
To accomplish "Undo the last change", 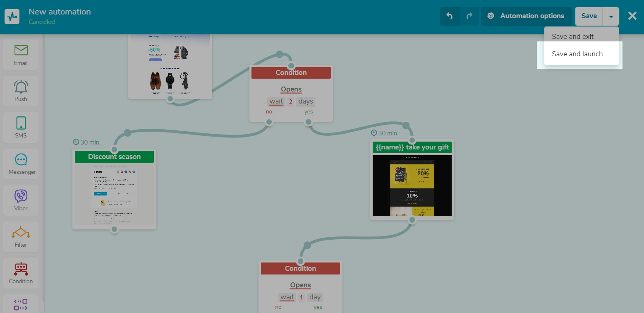I will pos(450,16).
